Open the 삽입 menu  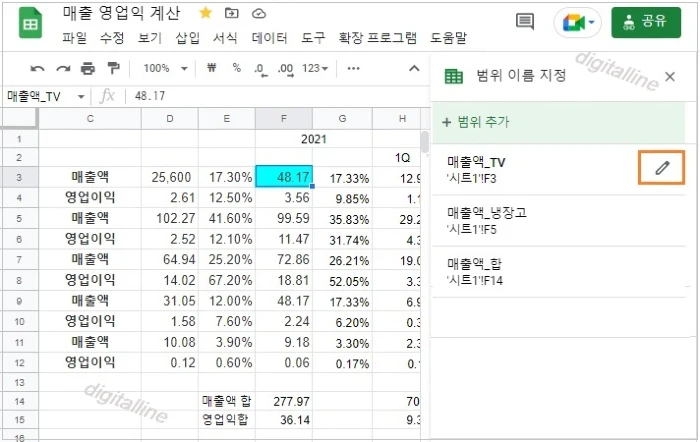pyautogui.click(x=188, y=38)
